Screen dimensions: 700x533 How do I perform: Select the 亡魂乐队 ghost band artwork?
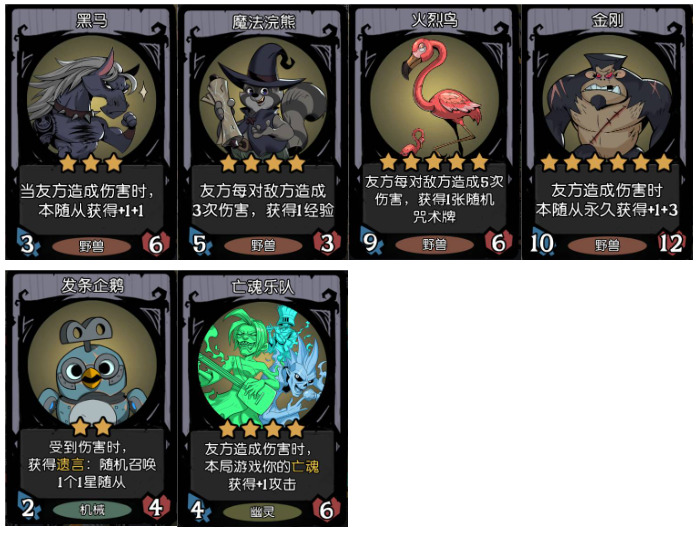click(x=263, y=364)
